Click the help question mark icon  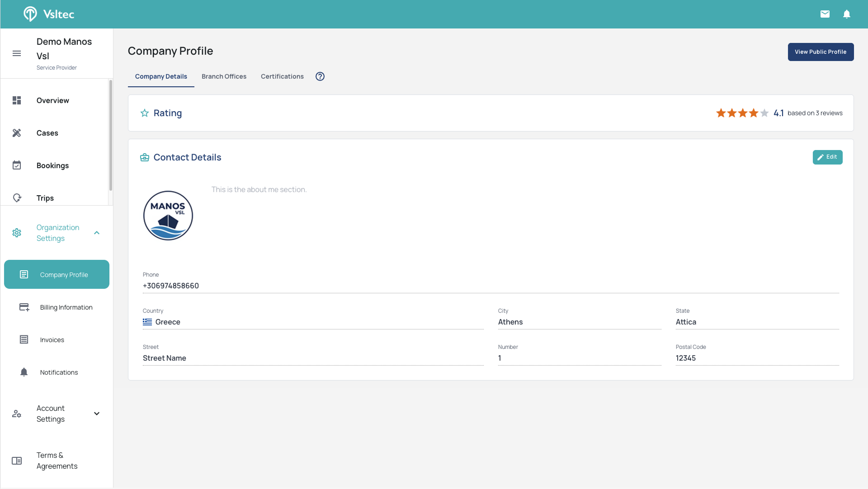coord(320,76)
